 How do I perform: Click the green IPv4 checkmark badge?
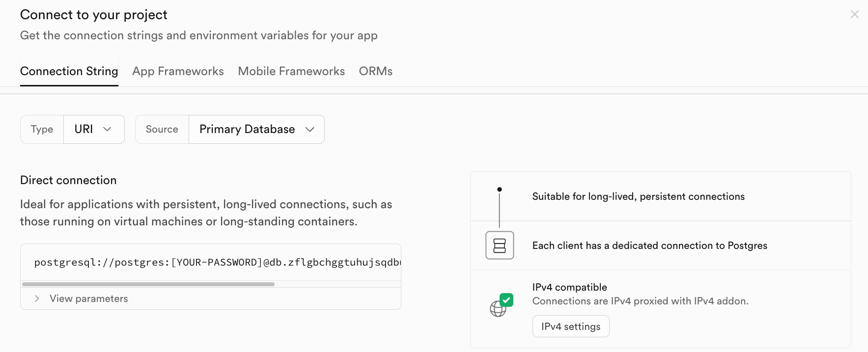coord(506,299)
